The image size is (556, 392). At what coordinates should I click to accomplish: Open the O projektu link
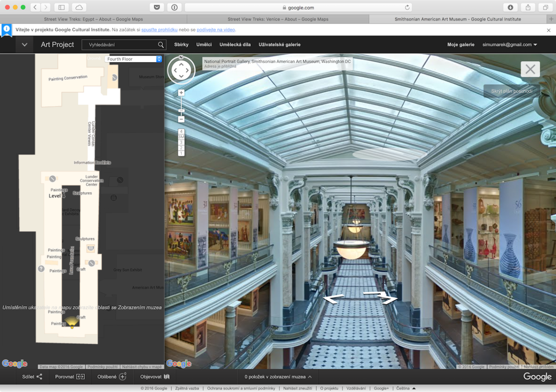click(x=329, y=388)
